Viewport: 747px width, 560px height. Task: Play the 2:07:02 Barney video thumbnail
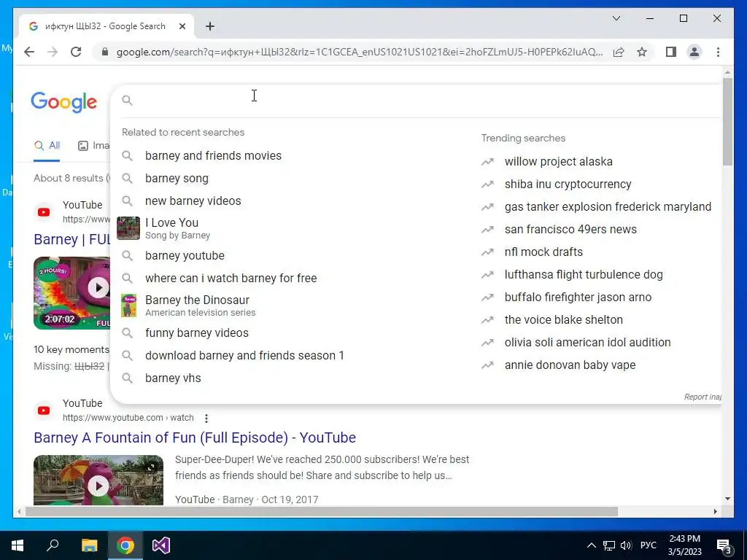(x=71, y=293)
